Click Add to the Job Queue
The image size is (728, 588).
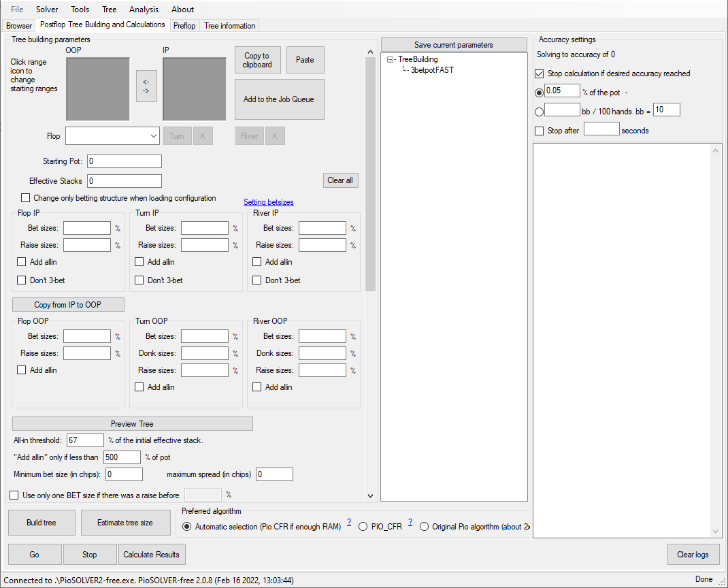point(279,99)
